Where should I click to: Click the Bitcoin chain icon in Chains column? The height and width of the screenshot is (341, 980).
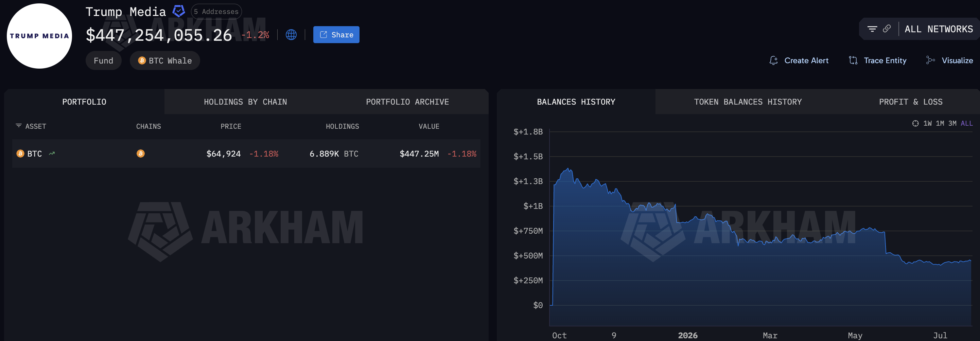(141, 154)
